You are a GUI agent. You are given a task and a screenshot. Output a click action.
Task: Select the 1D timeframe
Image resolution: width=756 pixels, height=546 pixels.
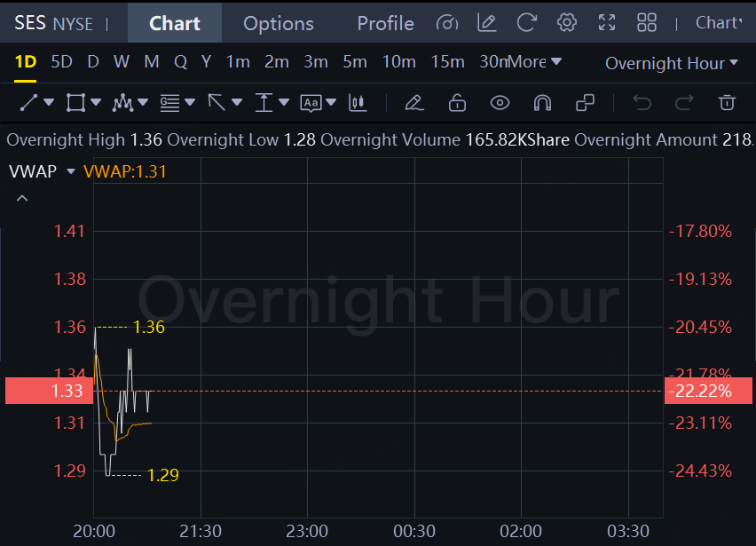click(x=26, y=62)
